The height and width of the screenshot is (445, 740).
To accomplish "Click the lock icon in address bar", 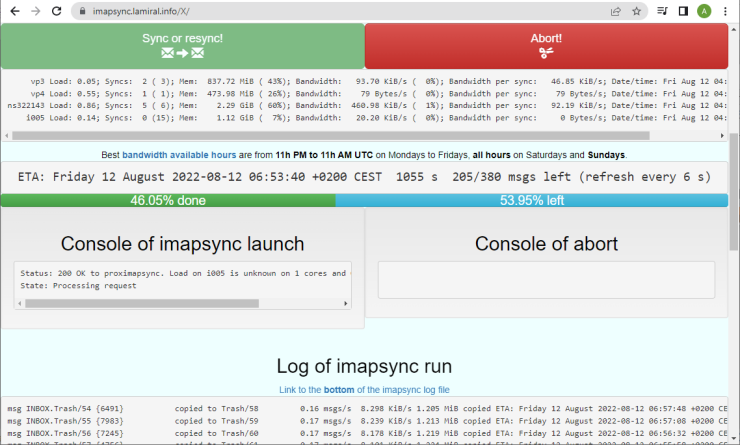I will click(x=83, y=11).
